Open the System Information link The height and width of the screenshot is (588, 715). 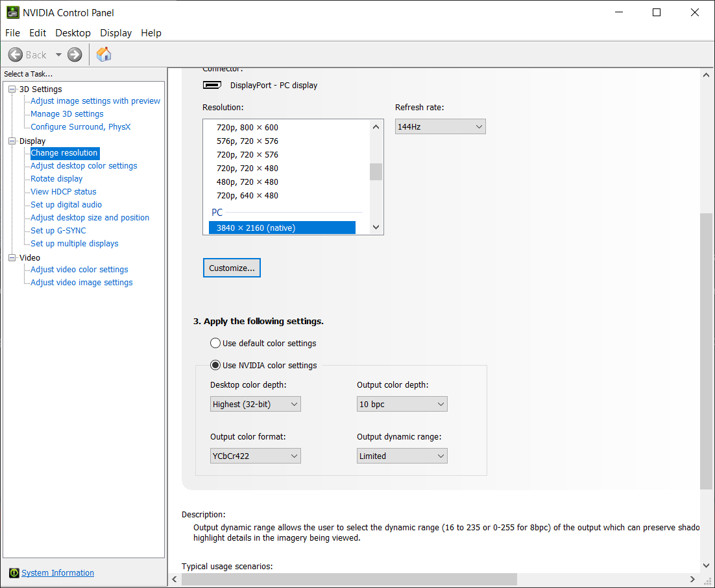[x=58, y=573]
